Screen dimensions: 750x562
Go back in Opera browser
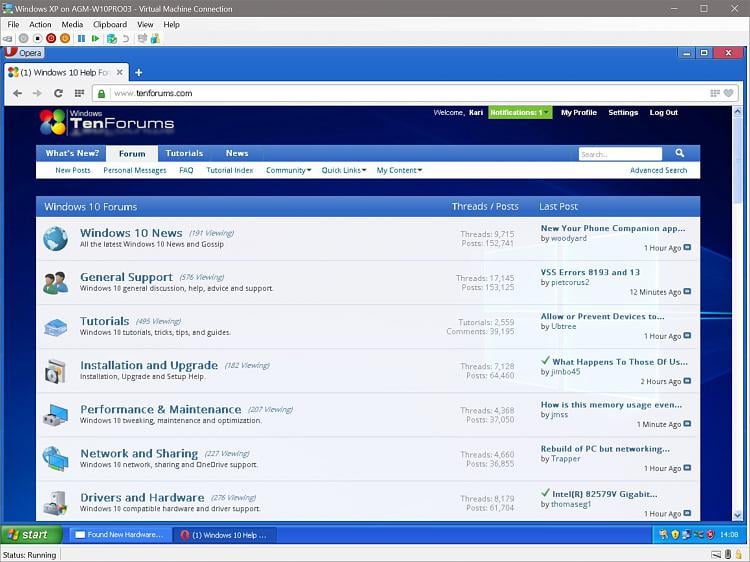pyautogui.click(x=18, y=93)
